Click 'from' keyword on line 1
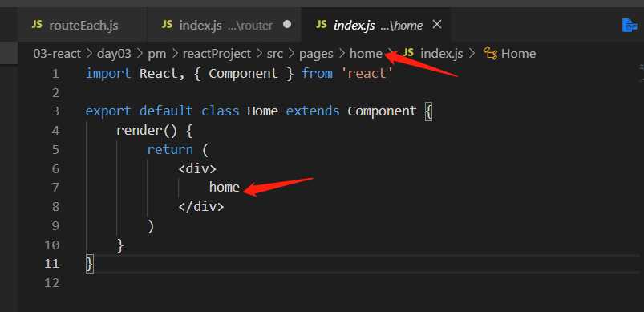The image size is (644, 312). pos(317,74)
